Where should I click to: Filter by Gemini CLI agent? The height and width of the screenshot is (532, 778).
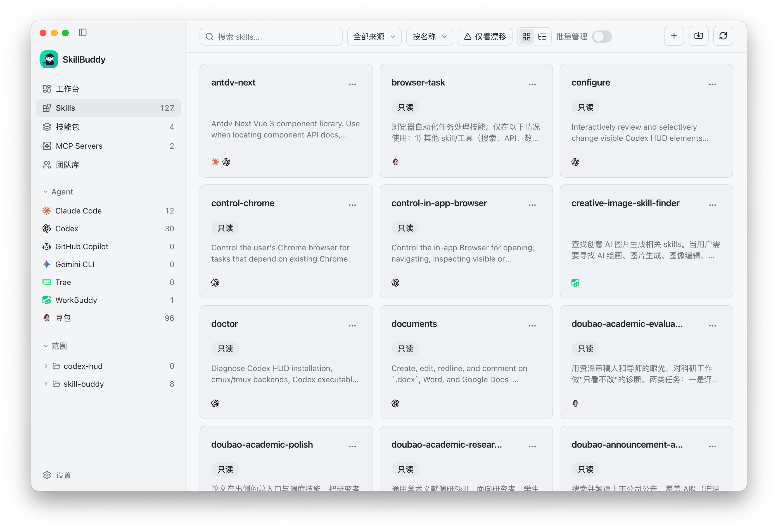pyautogui.click(x=108, y=265)
